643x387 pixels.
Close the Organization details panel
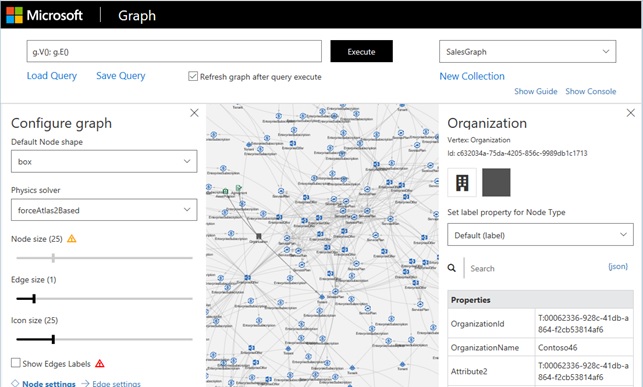click(631, 113)
